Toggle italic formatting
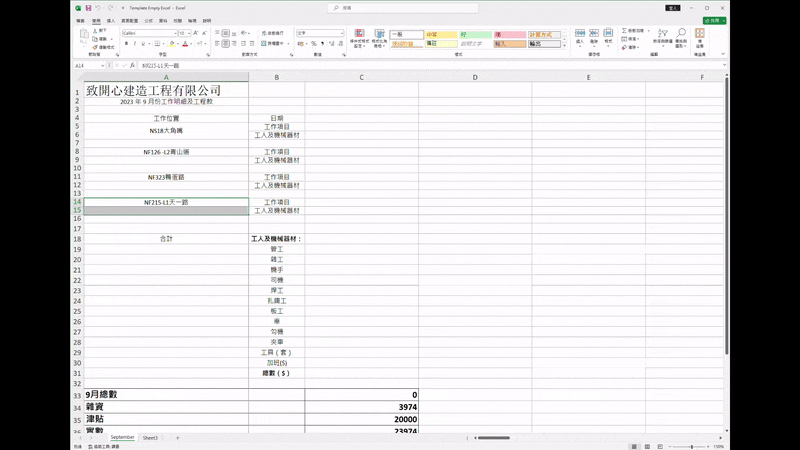The height and width of the screenshot is (450, 800). [135, 44]
